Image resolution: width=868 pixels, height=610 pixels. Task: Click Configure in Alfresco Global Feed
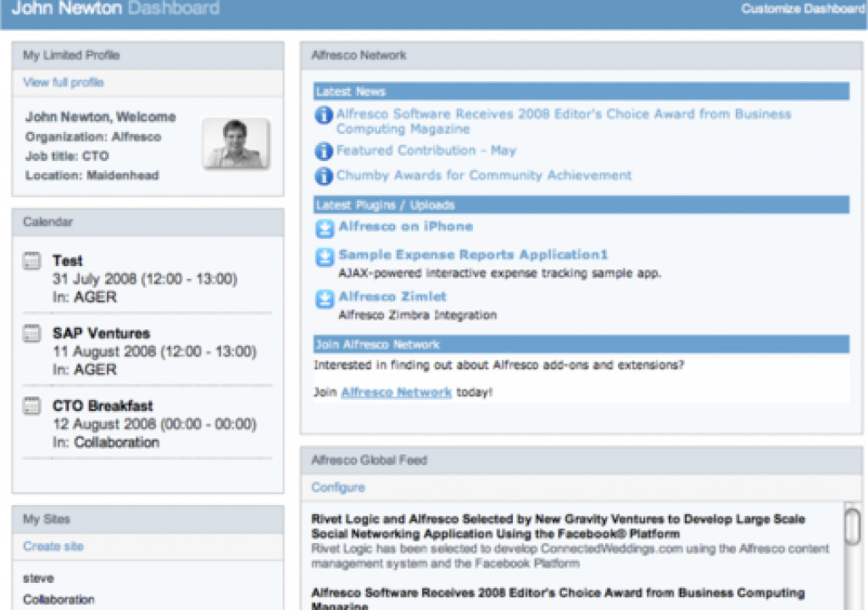tap(338, 488)
